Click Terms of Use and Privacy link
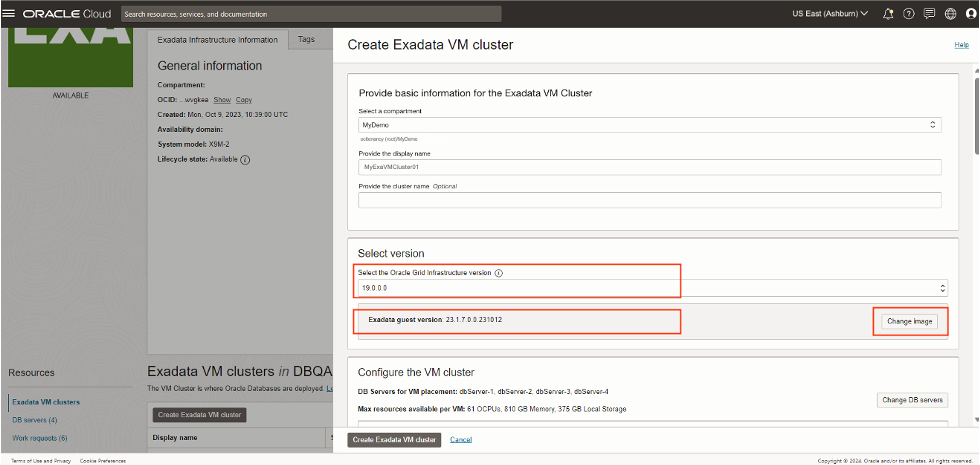Screen dimensions: 980x465 point(41,461)
